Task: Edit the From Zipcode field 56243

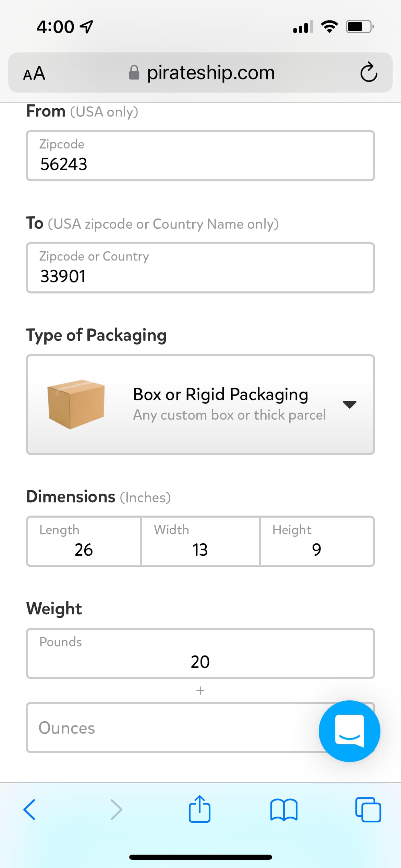Action: [x=200, y=156]
